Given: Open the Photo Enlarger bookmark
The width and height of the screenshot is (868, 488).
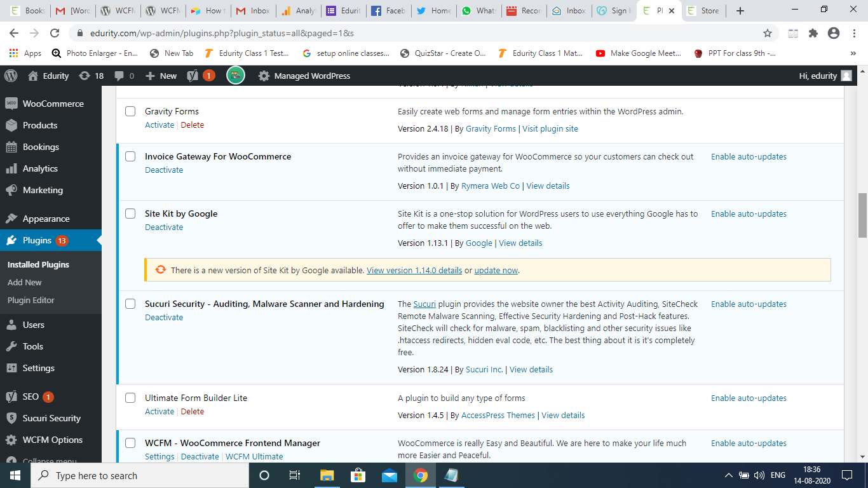Looking at the screenshot, I should point(95,53).
